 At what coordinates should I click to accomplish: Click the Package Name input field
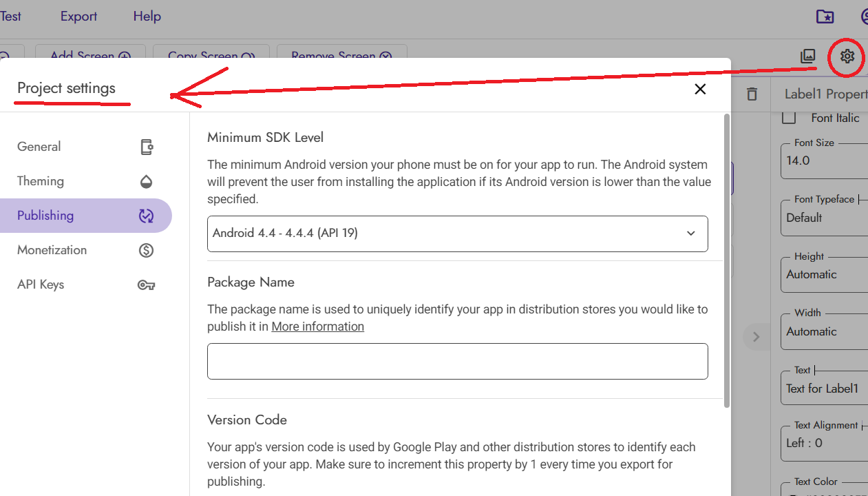[457, 361]
